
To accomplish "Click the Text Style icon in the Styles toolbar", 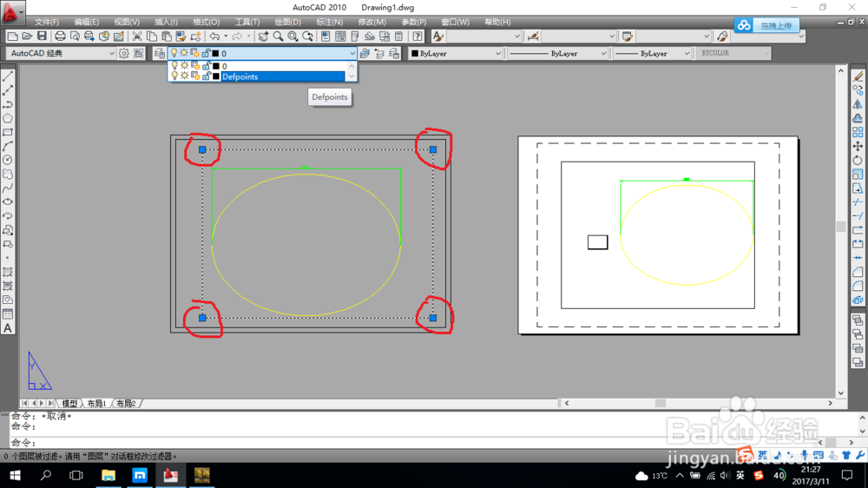I will pos(437,36).
